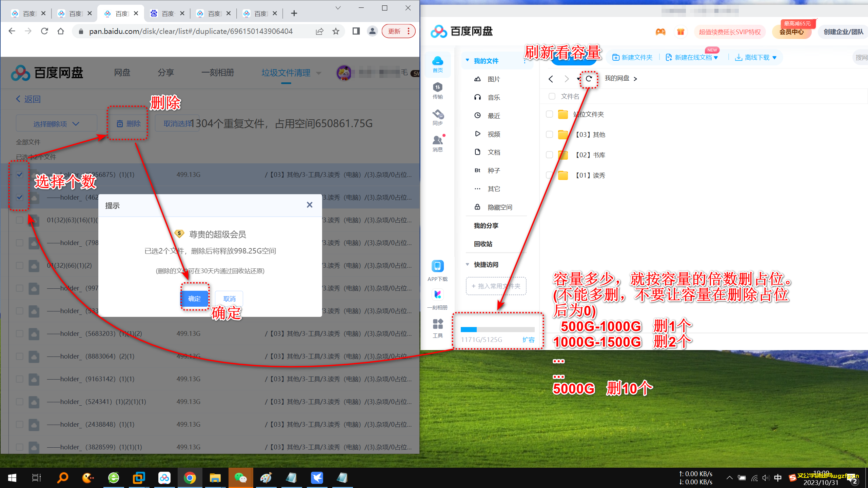Click the 拖入常用文件夹 drop area
This screenshot has width=868, height=488.
(x=496, y=286)
